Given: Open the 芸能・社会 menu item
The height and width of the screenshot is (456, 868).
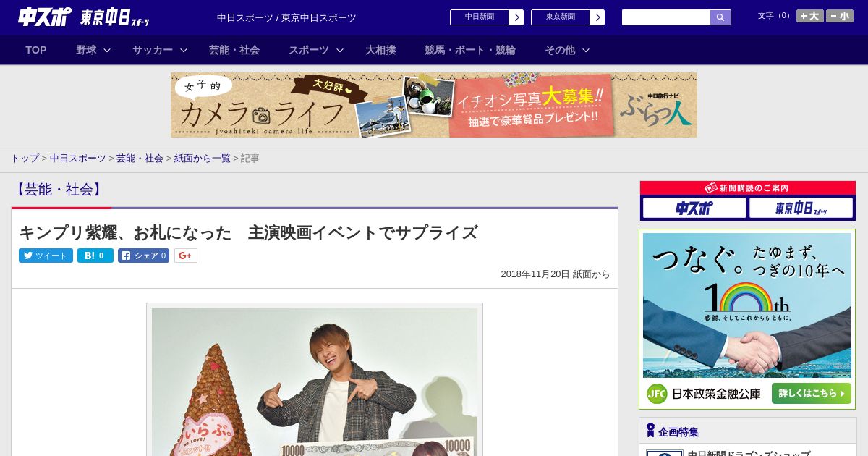Looking at the screenshot, I should [x=234, y=50].
